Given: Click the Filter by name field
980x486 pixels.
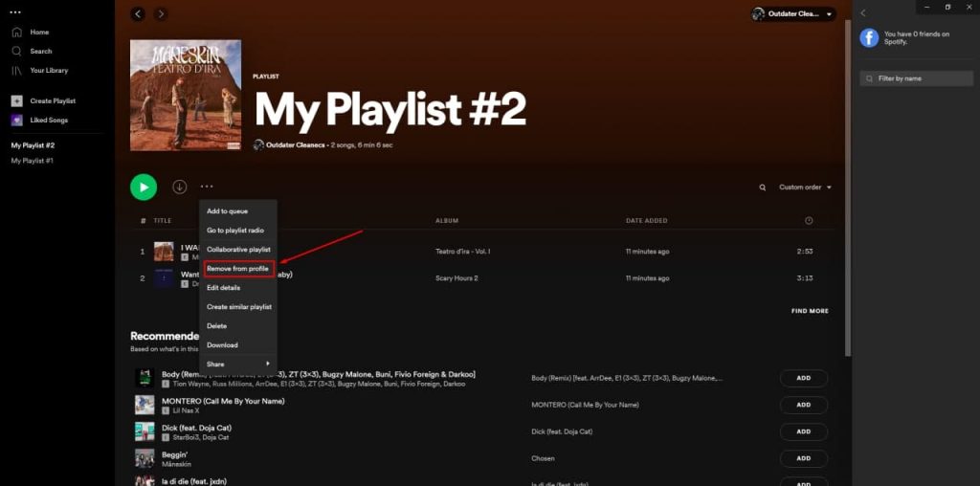Looking at the screenshot, I should coord(916,78).
